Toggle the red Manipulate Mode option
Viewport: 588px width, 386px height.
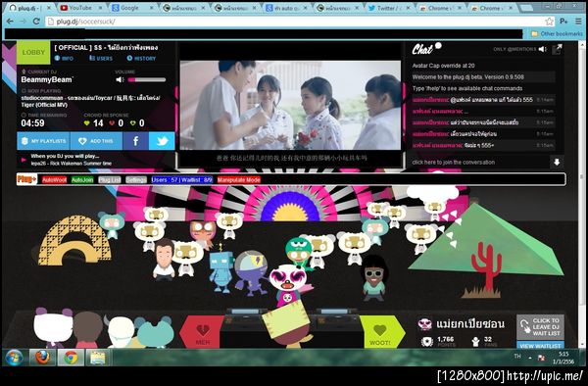[x=238, y=180]
